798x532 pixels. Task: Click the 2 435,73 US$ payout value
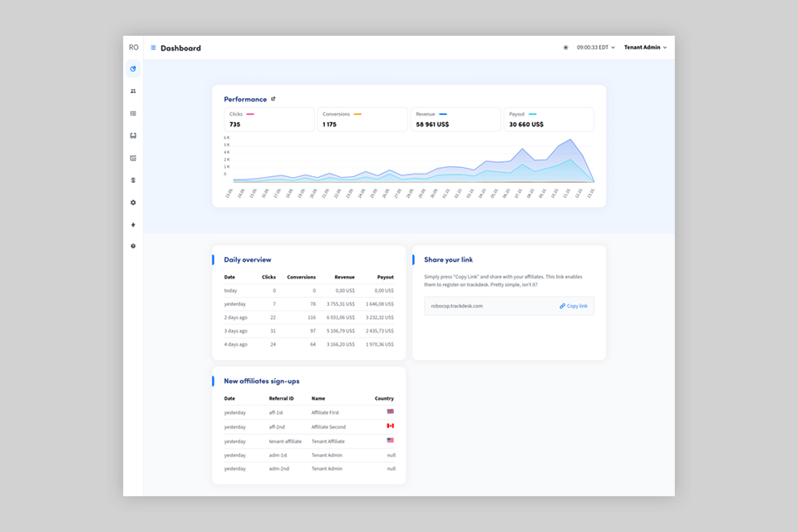coord(380,331)
